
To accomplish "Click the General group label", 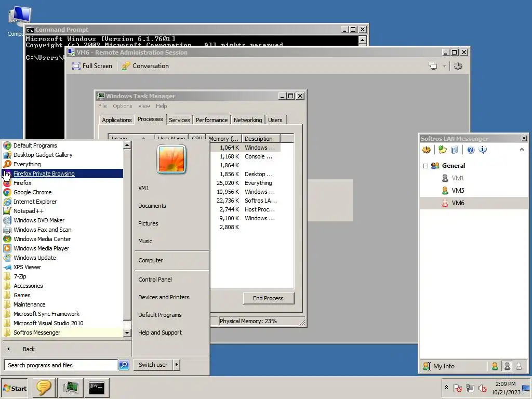I will pos(453,166).
